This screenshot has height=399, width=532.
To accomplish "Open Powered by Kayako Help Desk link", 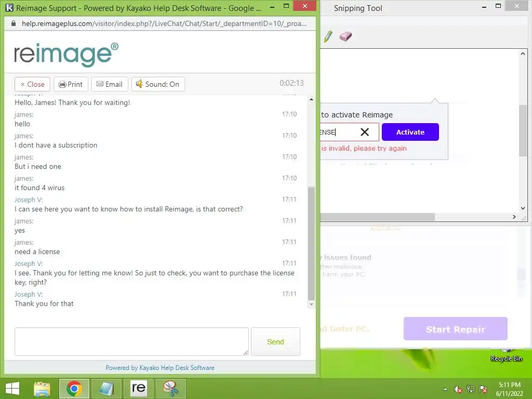I will click(160, 367).
